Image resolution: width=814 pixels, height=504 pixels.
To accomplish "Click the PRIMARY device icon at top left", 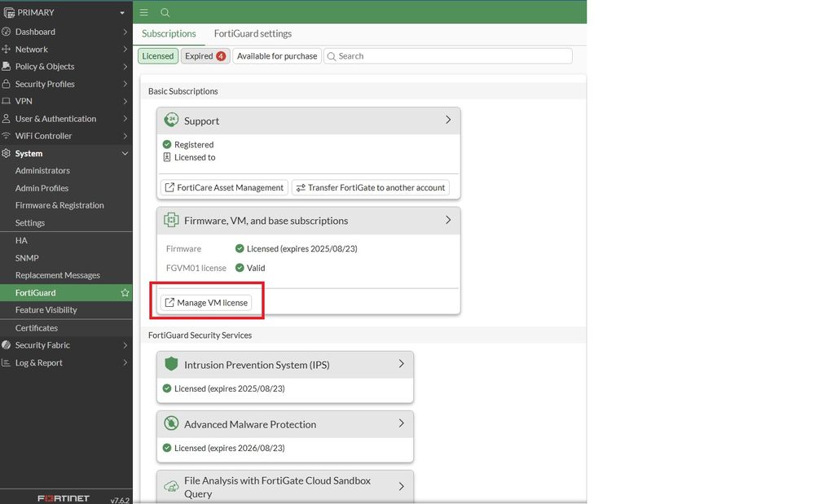I will point(9,12).
